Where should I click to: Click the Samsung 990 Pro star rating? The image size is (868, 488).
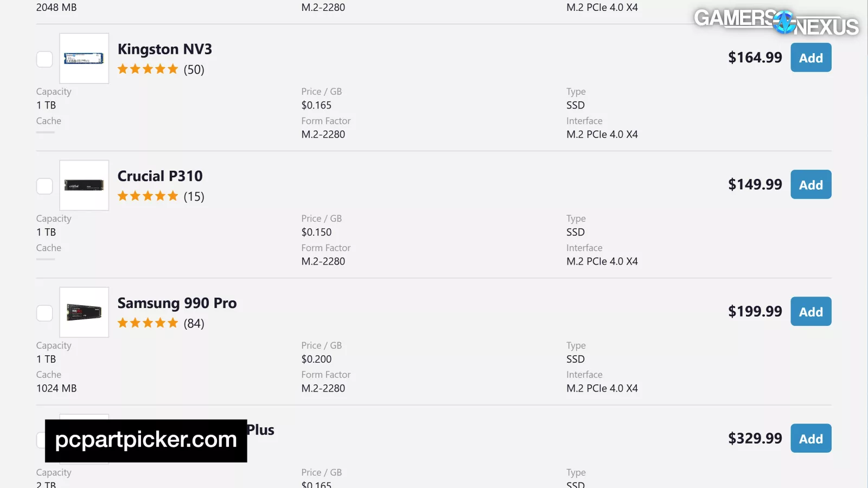click(148, 323)
